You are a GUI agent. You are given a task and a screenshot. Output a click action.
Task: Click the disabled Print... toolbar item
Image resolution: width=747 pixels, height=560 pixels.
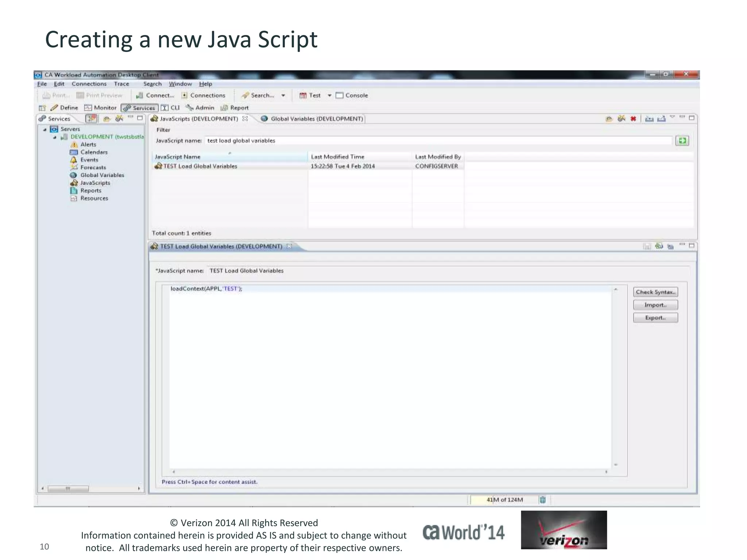click(56, 96)
